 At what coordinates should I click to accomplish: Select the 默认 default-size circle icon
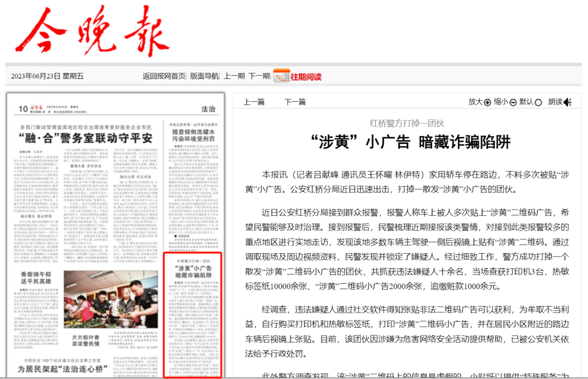click(538, 102)
